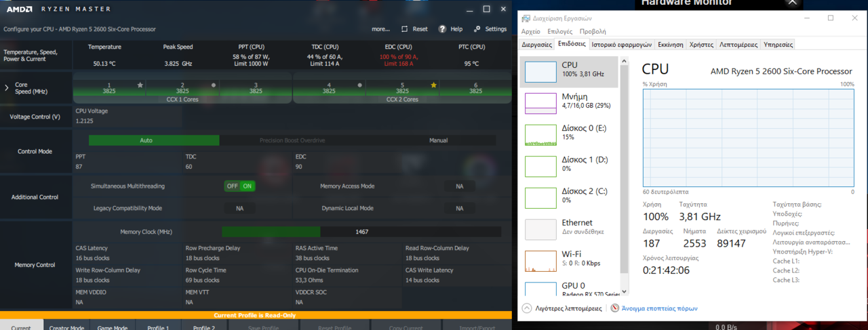Image resolution: width=868 pixels, height=330 pixels.
Task: Open the Αρχείο menu
Action: (x=531, y=31)
